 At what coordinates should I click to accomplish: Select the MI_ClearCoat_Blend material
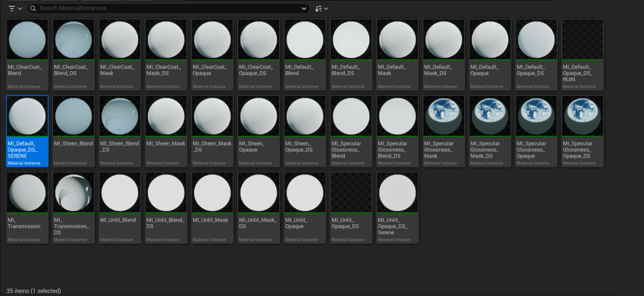tap(27, 40)
